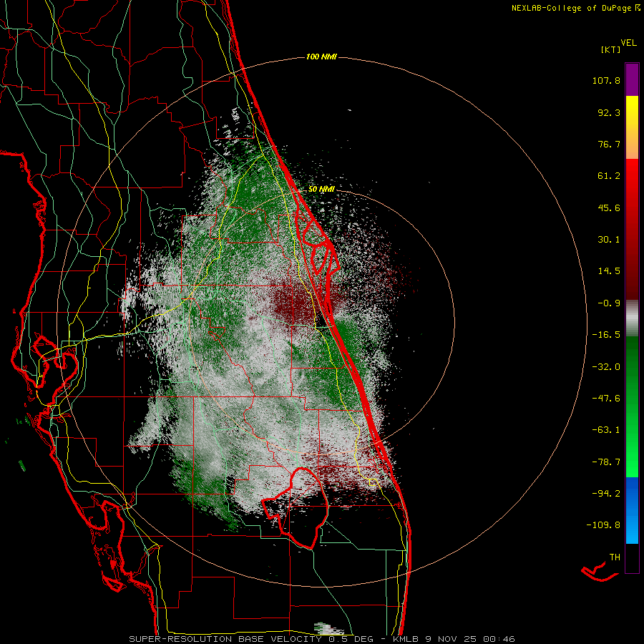644x644 pixels.
Task: Click the thick red Lake Okeechobee outline
Action: (296, 509)
